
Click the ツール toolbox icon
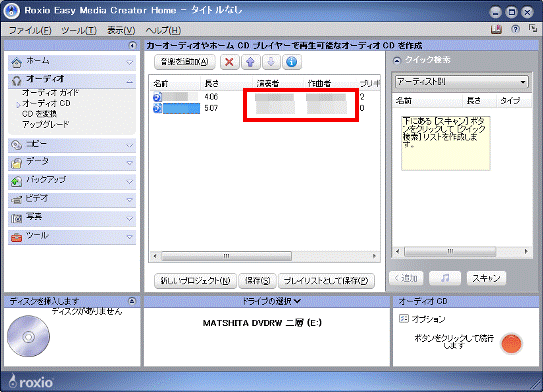point(16,237)
